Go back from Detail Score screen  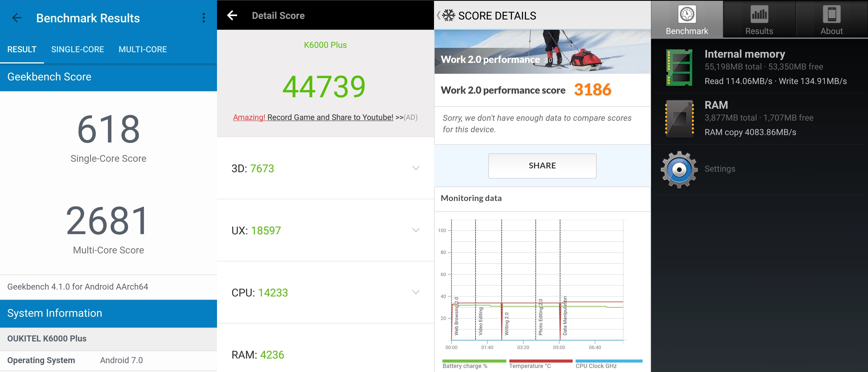232,15
